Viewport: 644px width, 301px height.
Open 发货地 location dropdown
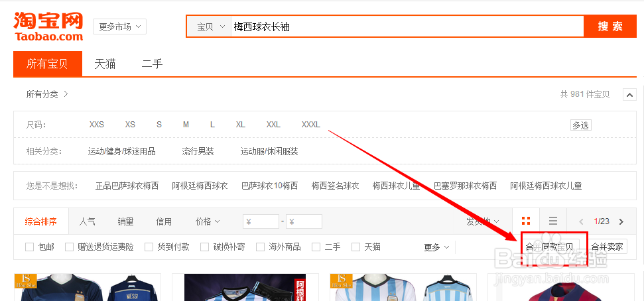(483, 221)
